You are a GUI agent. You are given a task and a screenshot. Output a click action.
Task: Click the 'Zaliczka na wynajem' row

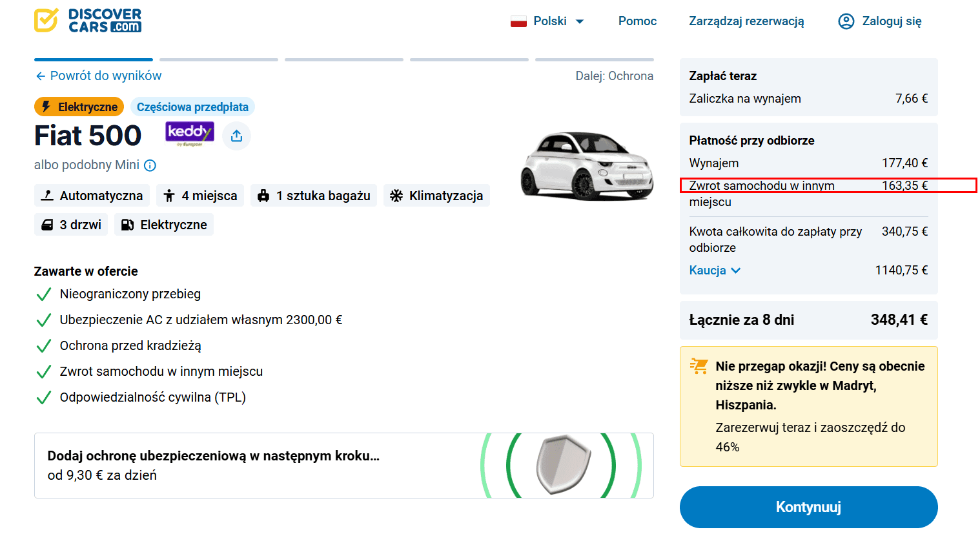pos(808,99)
